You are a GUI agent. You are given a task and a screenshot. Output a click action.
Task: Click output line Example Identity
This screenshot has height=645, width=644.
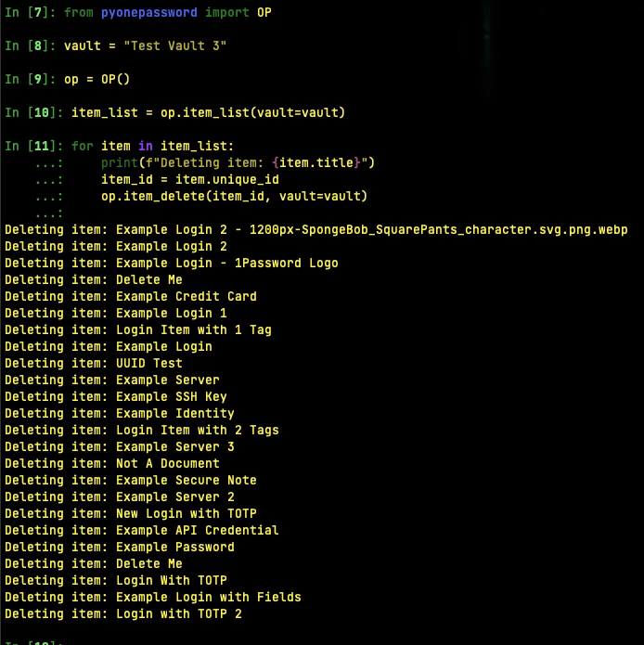click(120, 413)
